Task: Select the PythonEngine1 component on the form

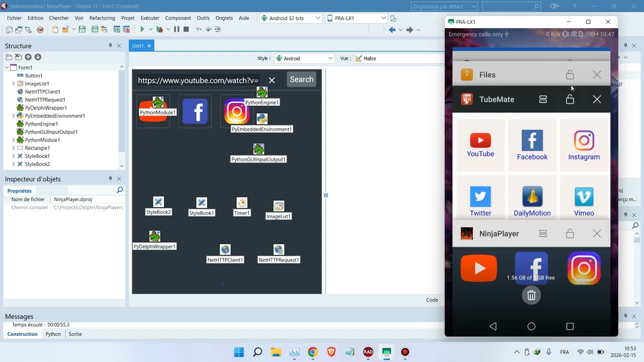Action: click(x=262, y=93)
